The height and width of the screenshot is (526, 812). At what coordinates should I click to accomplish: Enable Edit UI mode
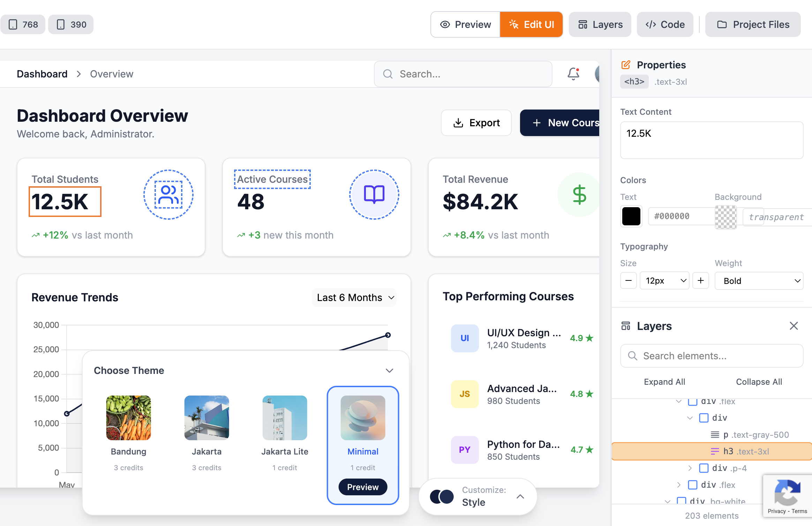tap(531, 24)
